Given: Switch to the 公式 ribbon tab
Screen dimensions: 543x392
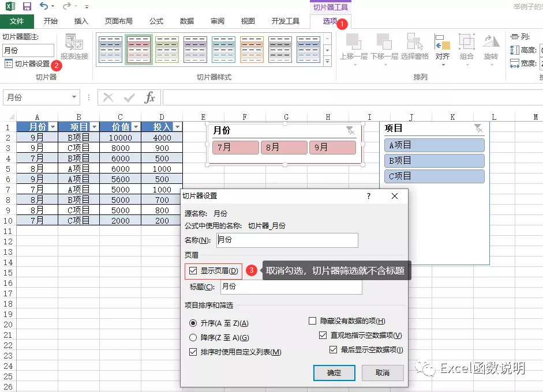Looking at the screenshot, I should 156,21.
